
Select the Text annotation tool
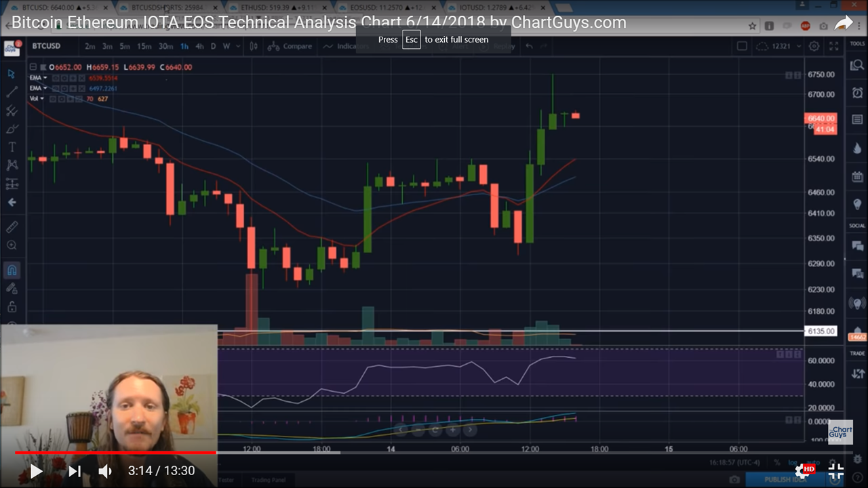[12, 147]
